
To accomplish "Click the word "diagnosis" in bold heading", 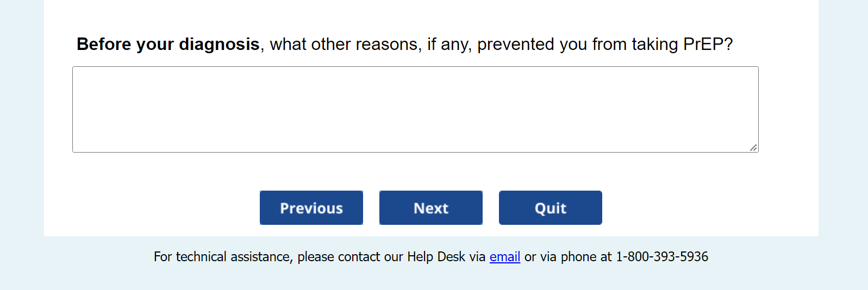I will [x=219, y=44].
